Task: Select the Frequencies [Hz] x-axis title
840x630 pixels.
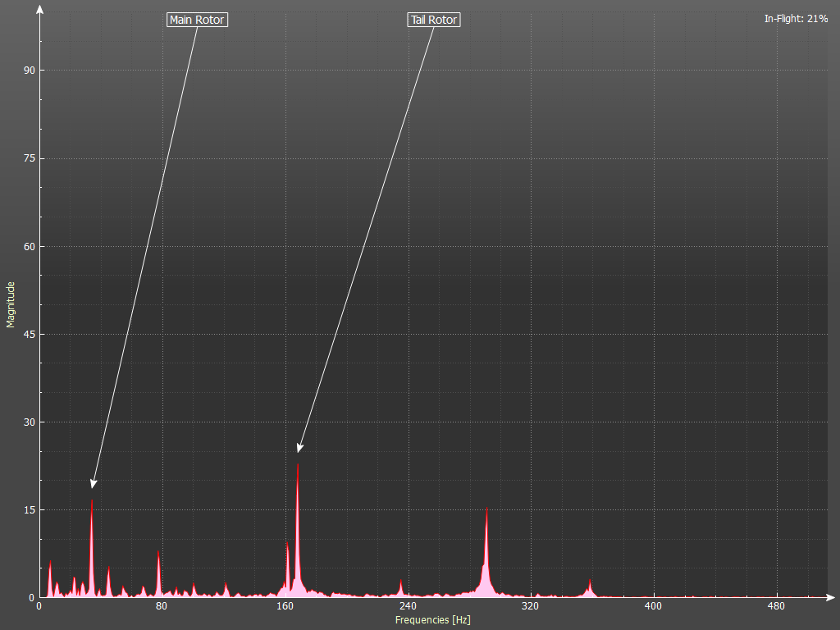Action: click(432, 620)
